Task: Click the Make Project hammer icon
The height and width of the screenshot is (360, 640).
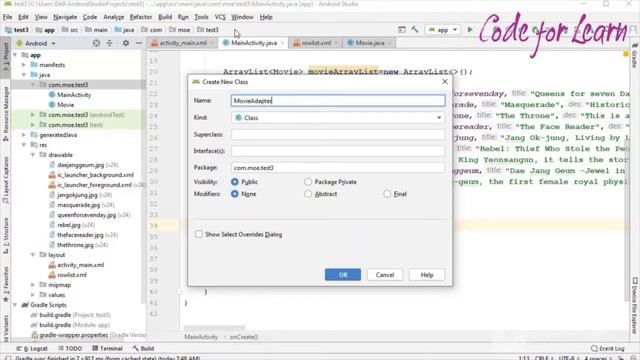Action: 415,29
